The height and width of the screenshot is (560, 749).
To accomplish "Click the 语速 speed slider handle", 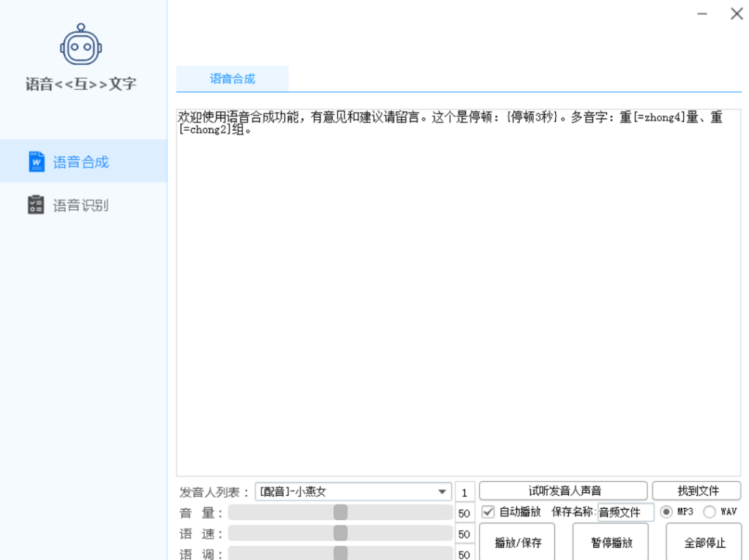I will pyautogui.click(x=341, y=533).
